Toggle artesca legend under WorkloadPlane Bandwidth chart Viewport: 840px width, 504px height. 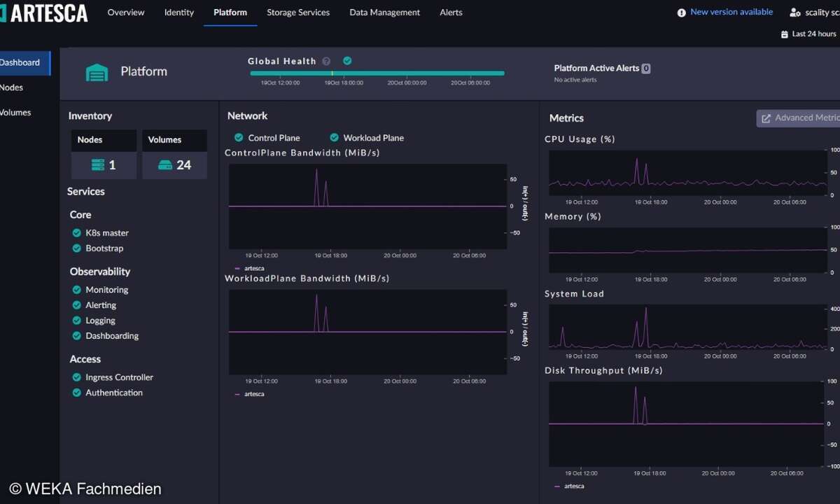[x=248, y=394]
